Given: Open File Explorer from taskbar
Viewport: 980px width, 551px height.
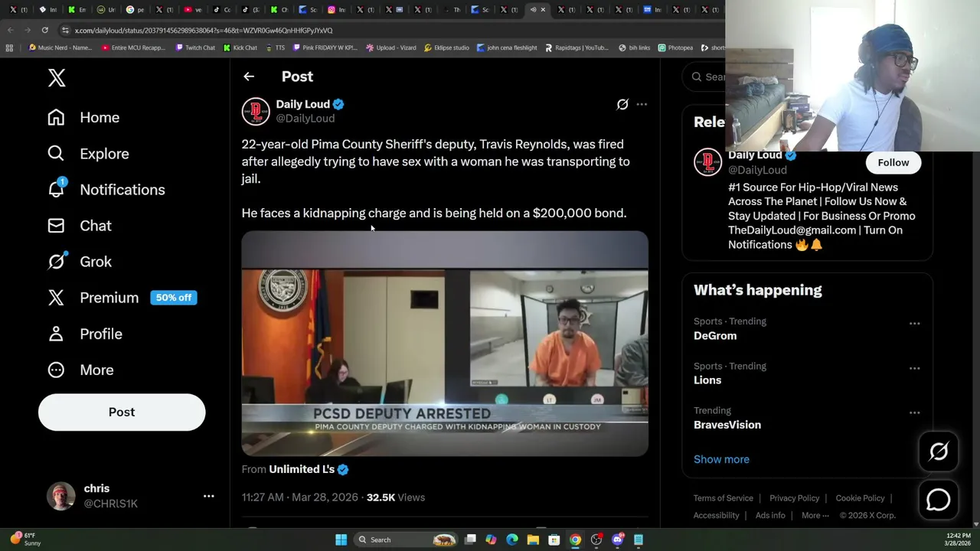Looking at the screenshot, I should [533, 540].
